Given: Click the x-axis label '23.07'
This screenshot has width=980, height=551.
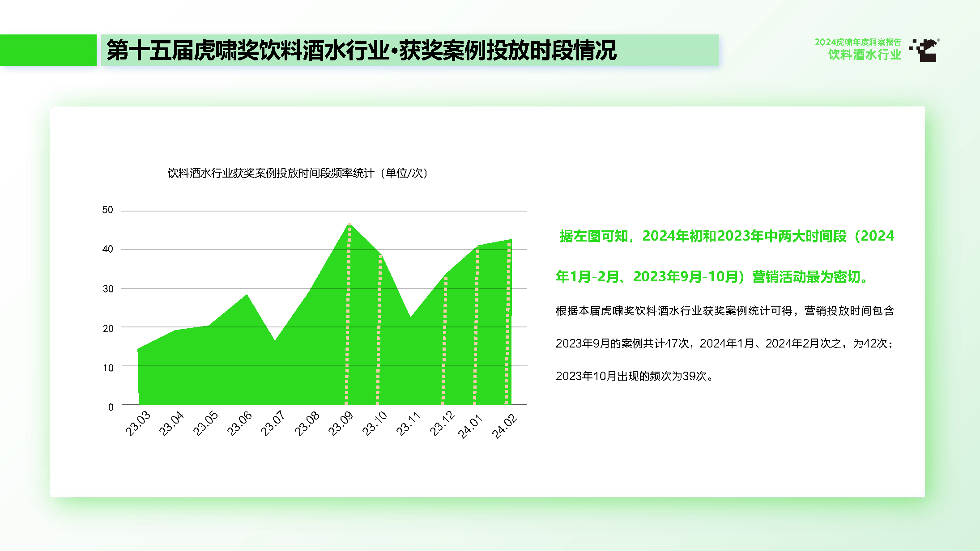Looking at the screenshot, I should 273,424.
